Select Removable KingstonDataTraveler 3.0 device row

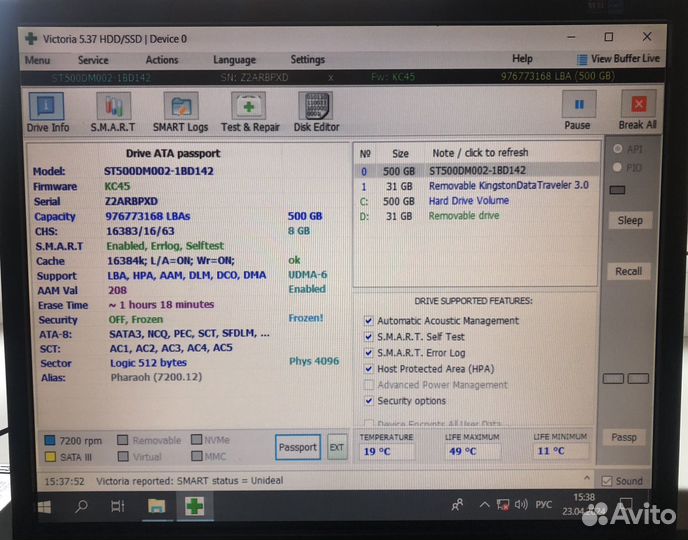[x=476, y=186]
